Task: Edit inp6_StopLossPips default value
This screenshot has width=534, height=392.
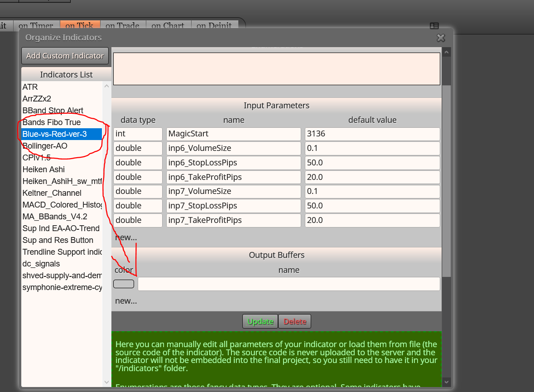Action: pyautogui.click(x=372, y=163)
